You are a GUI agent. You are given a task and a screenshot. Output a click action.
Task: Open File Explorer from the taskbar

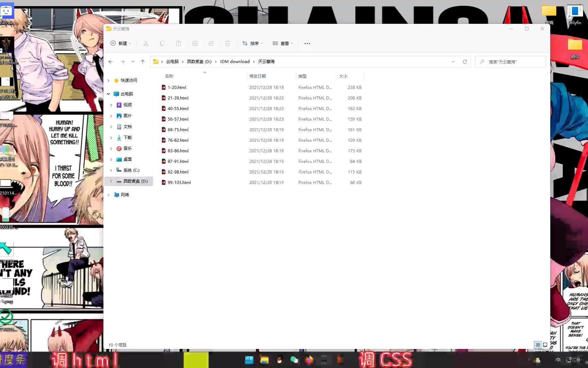[264, 360]
